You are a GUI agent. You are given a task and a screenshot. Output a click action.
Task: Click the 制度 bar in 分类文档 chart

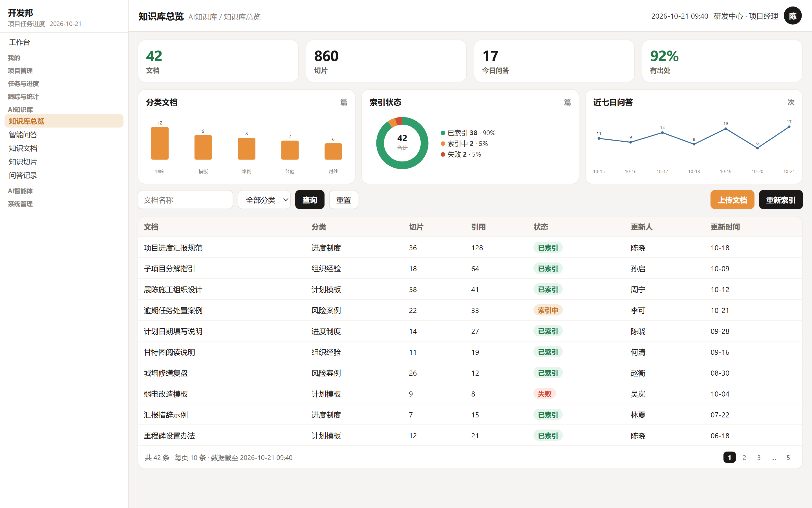(160, 143)
